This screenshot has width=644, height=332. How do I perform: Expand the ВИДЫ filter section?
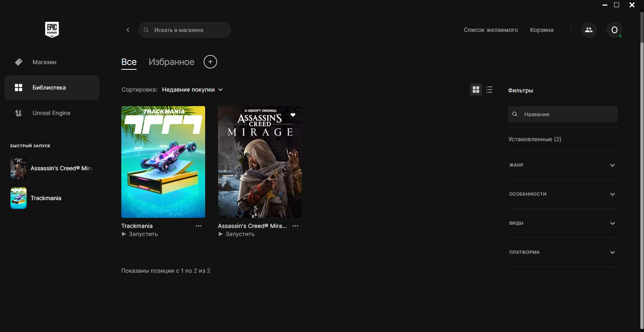563,223
